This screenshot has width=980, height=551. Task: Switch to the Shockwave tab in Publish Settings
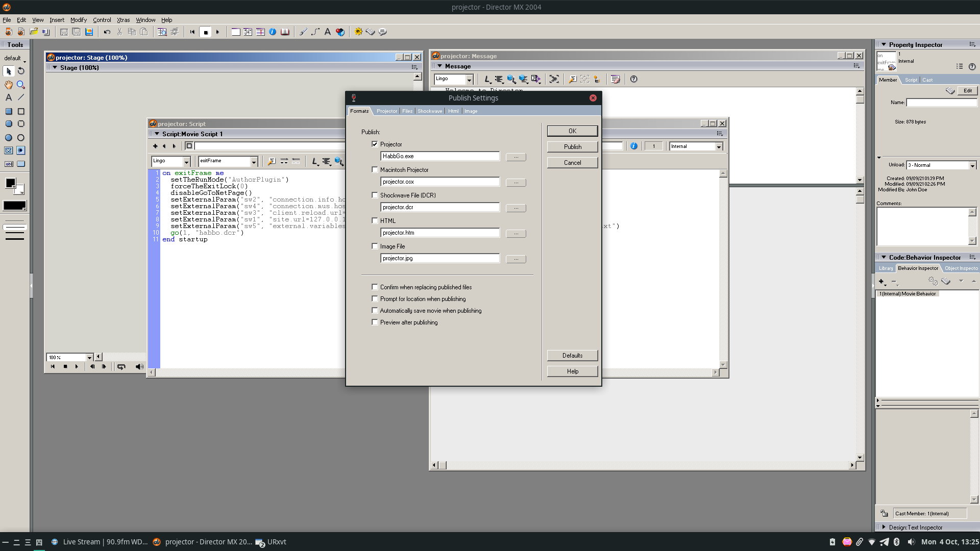pos(430,111)
